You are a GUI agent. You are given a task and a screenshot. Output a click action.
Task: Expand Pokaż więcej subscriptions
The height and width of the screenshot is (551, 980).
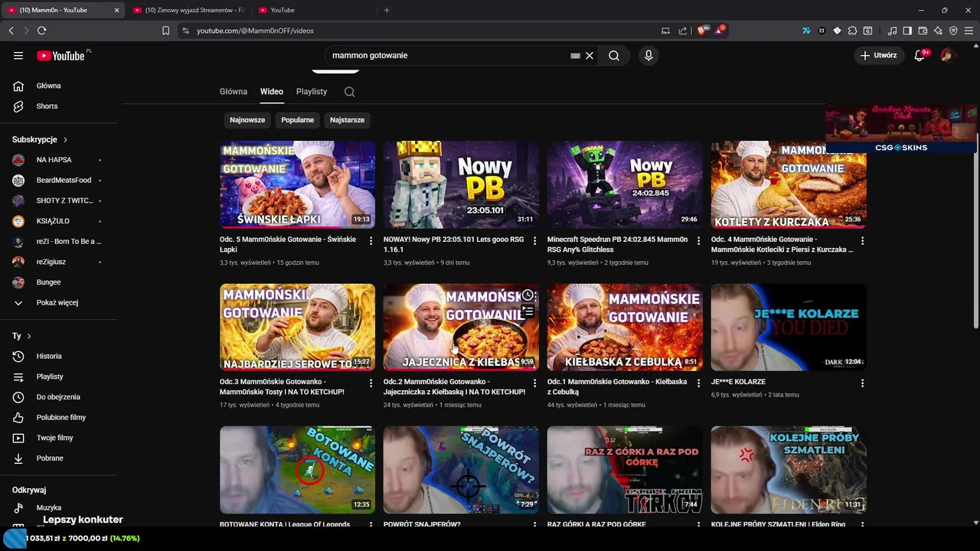click(x=59, y=302)
